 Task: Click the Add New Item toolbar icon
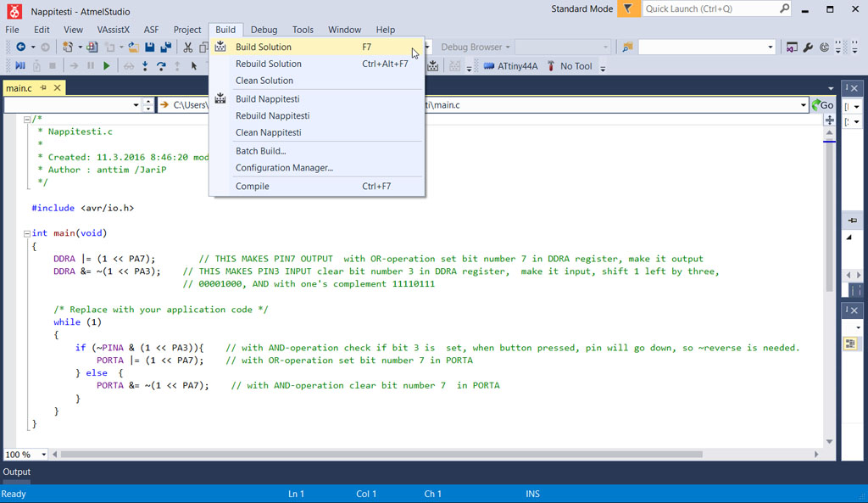click(x=92, y=48)
